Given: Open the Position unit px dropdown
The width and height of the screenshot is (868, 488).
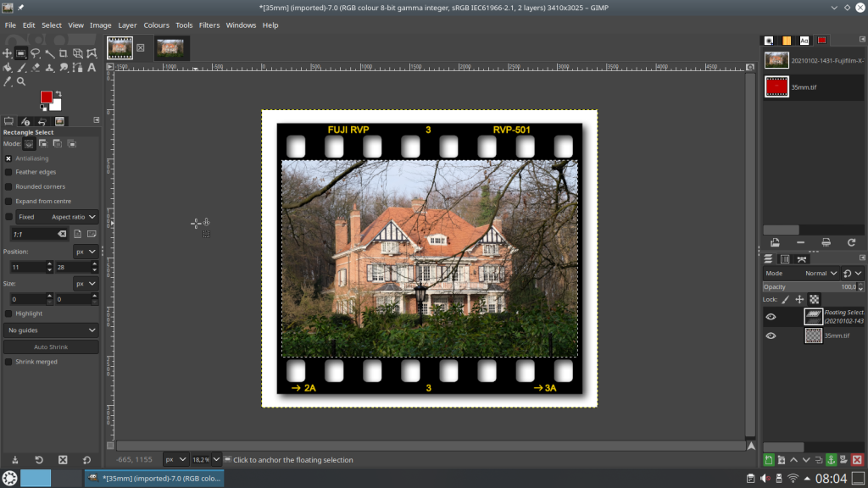Looking at the screenshot, I should click(86, 252).
